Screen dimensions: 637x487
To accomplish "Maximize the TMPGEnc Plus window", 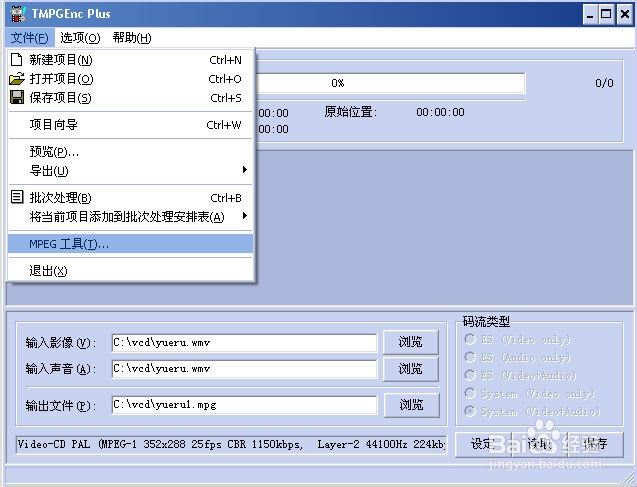I will [x=606, y=15].
